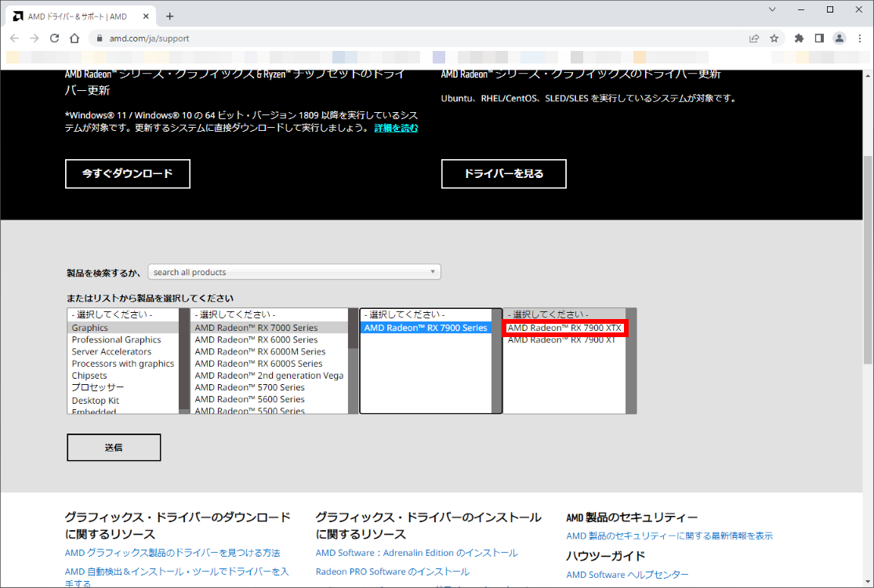Click the 送信 submit button
The width and height of the screenshot is (874, 588).
114,448
